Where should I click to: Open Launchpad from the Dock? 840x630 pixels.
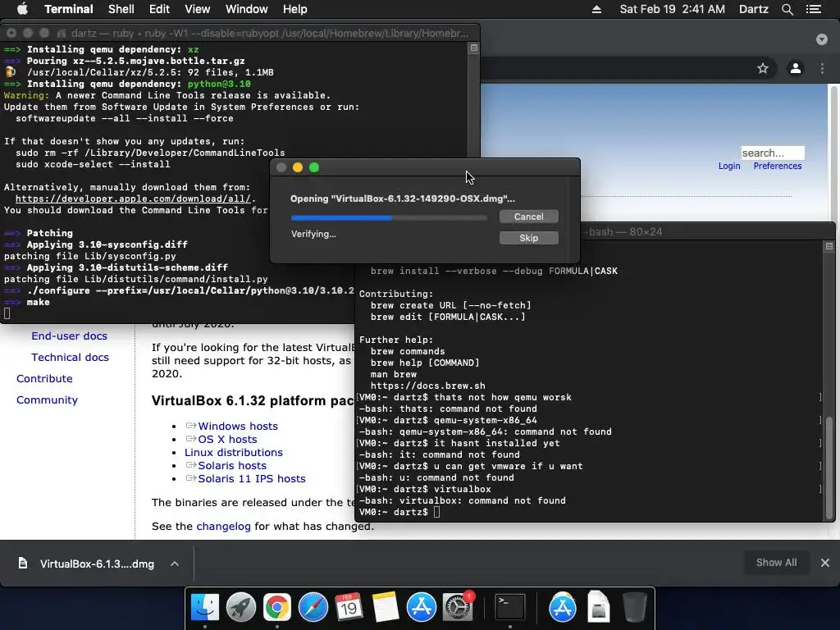(x=241, y=607)
